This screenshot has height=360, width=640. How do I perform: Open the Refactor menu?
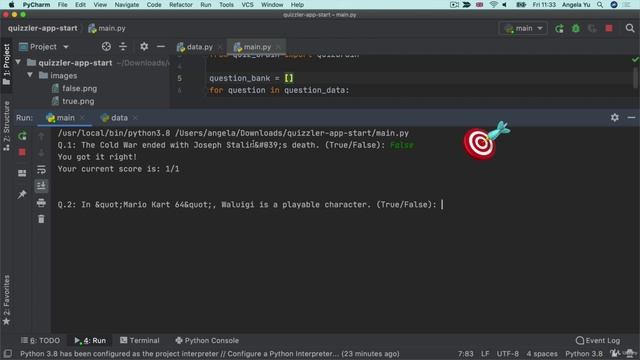[181, 5]
